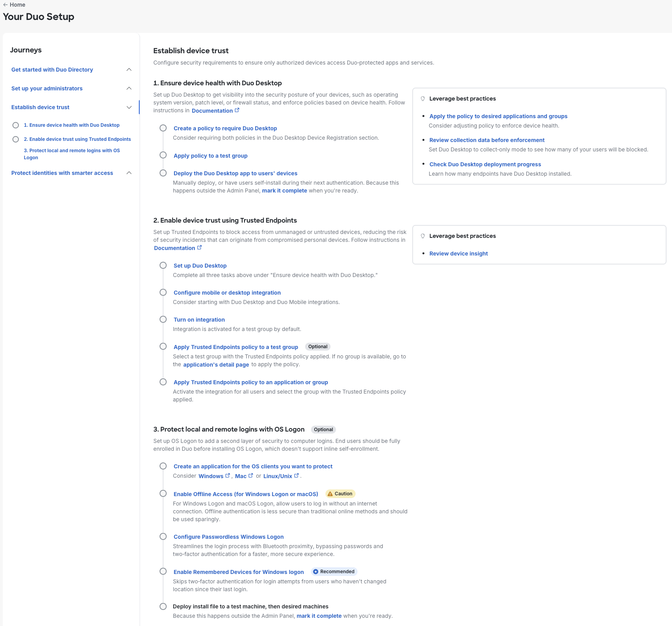Screen dimensions: 672x626
Task: Go to sidebar step 2 Enable device trust
Action: (77, 139)
